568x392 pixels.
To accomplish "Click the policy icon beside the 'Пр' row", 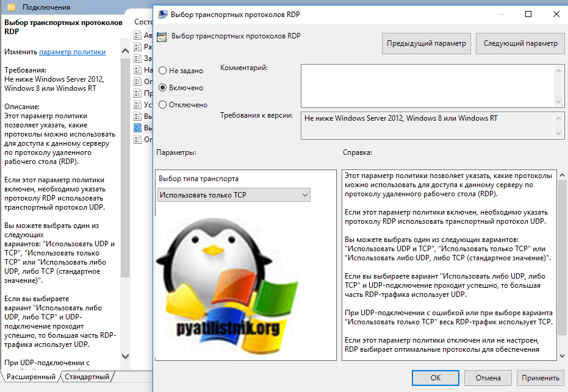I will tap(138, 93).
